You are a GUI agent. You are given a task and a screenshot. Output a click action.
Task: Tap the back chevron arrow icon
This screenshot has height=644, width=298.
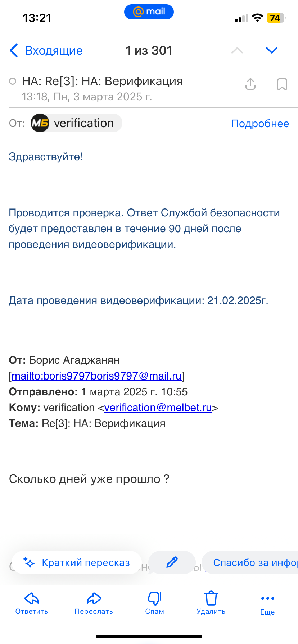point(14,51)
